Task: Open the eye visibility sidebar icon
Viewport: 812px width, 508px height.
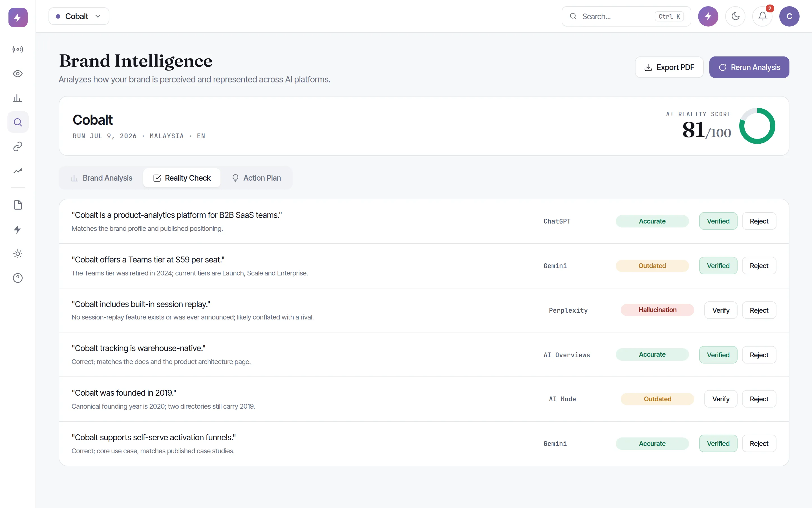Action: click(x=18, y=74)
